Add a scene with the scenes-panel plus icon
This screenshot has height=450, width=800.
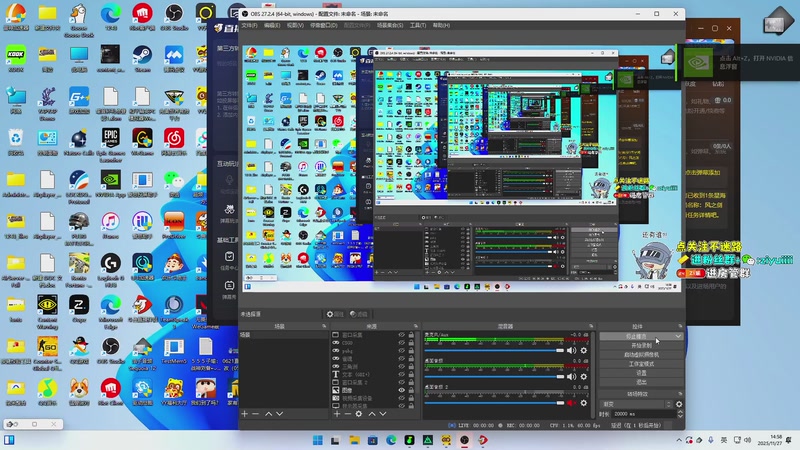244,414
